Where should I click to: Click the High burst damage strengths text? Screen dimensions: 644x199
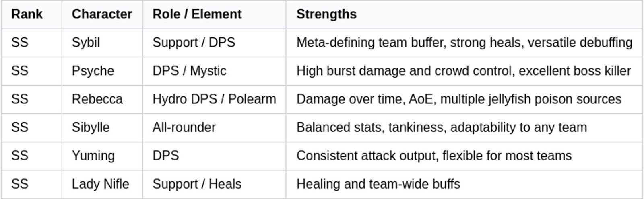(x=463, y=71)
